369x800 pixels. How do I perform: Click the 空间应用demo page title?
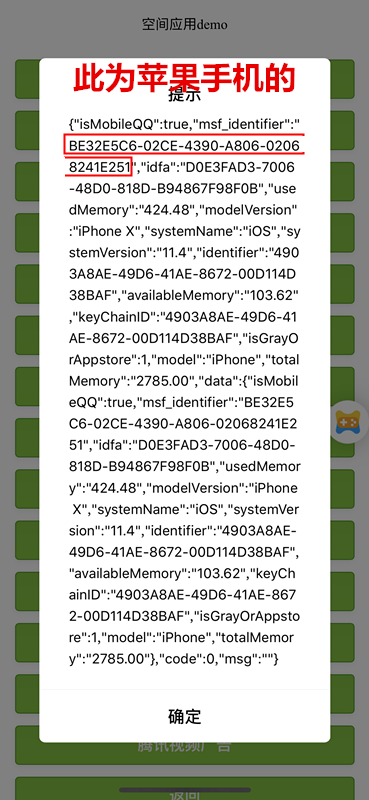coord(184,24)
